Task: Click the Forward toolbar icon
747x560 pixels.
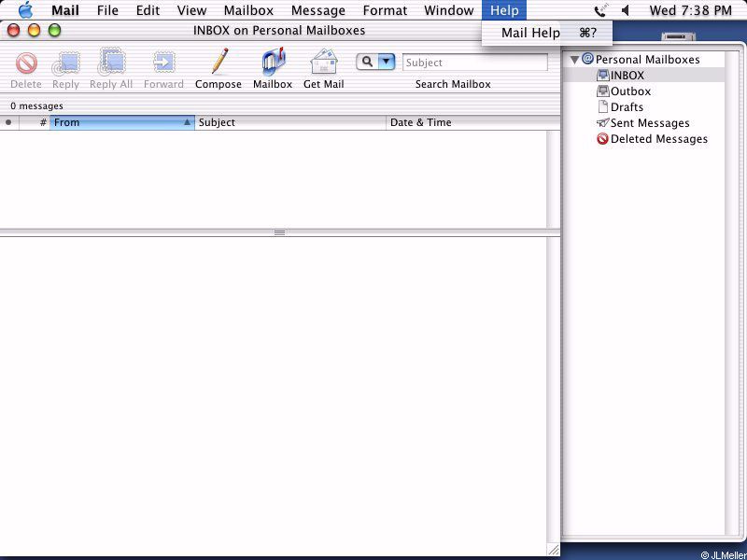Action: pos(164,63)
